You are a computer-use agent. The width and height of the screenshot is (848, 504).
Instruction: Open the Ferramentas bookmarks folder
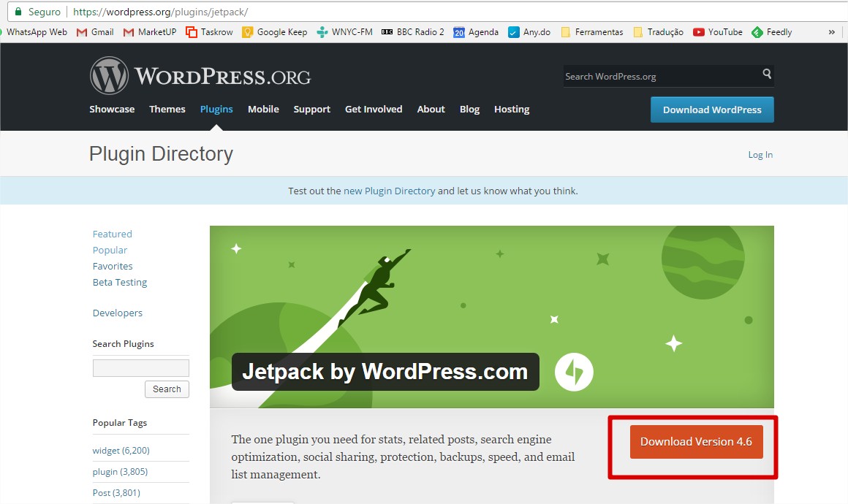pyautogui.click(x=592, y=32)
